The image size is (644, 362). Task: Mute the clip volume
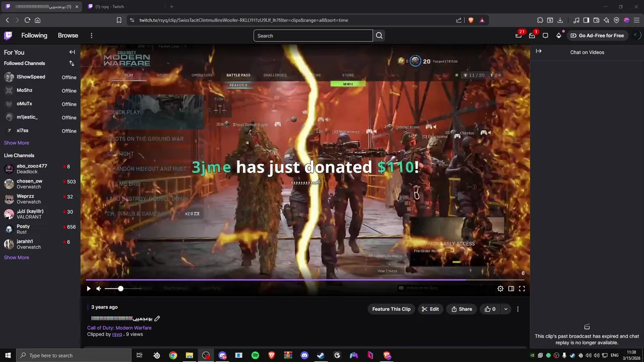99,289
